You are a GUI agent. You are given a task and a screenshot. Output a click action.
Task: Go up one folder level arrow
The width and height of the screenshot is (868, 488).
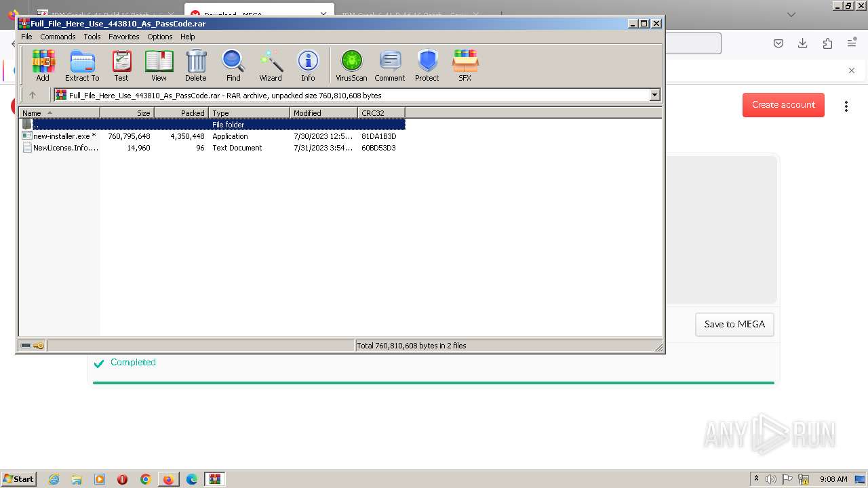32,96
